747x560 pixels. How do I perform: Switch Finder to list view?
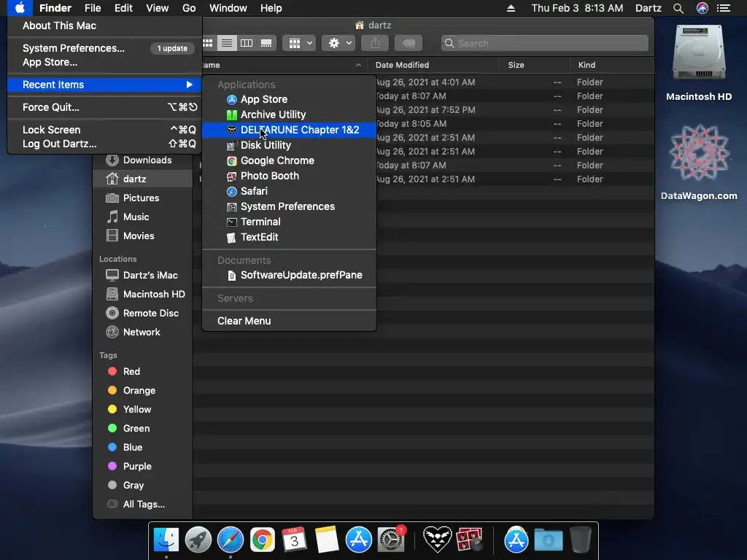click(227, 43)
